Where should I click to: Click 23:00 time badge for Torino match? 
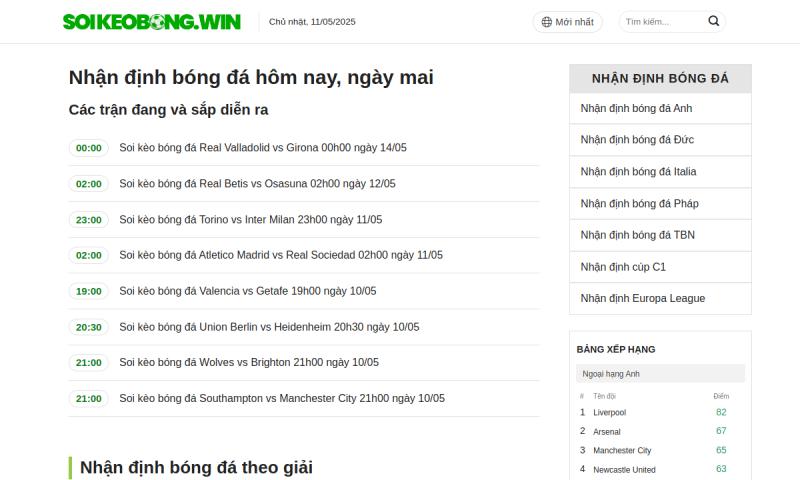click(x=89, y=220)
